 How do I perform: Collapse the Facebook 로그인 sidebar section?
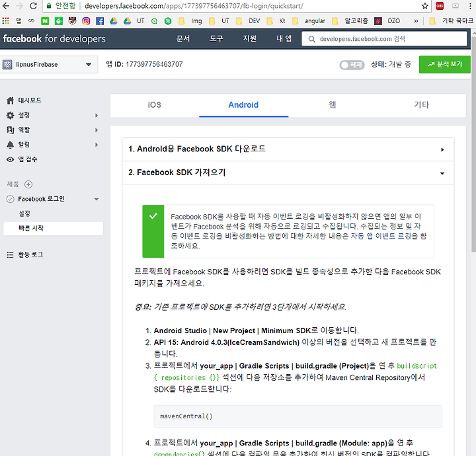click(x=97, y=200)
